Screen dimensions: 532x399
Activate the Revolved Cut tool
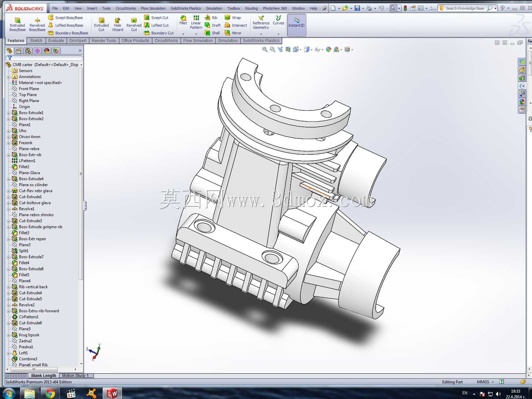coord(134,25)
